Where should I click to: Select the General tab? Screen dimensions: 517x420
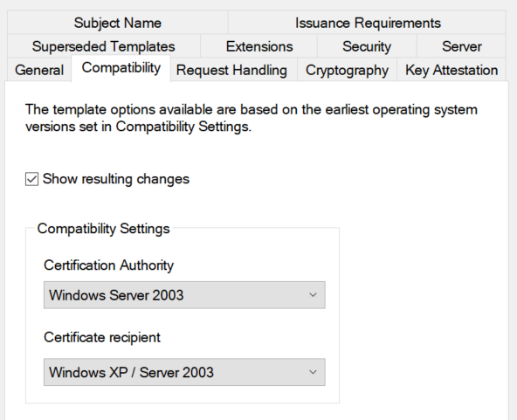point(39,70)
